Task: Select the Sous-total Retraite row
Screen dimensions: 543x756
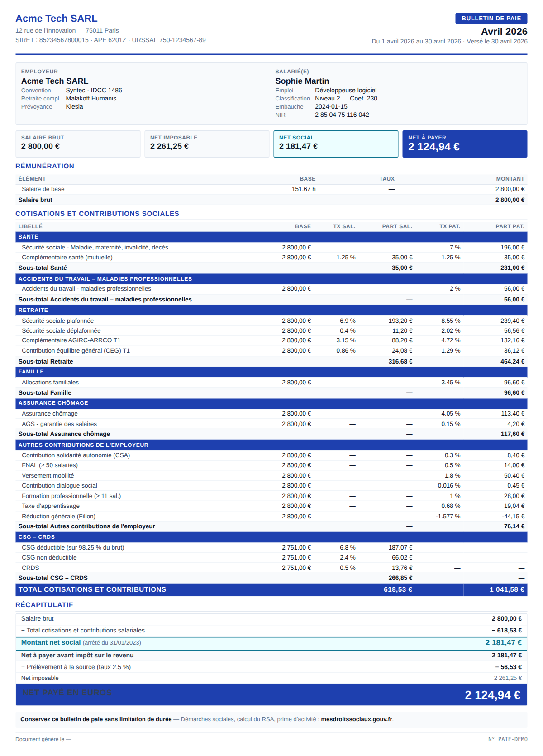Action: (271, 361)
